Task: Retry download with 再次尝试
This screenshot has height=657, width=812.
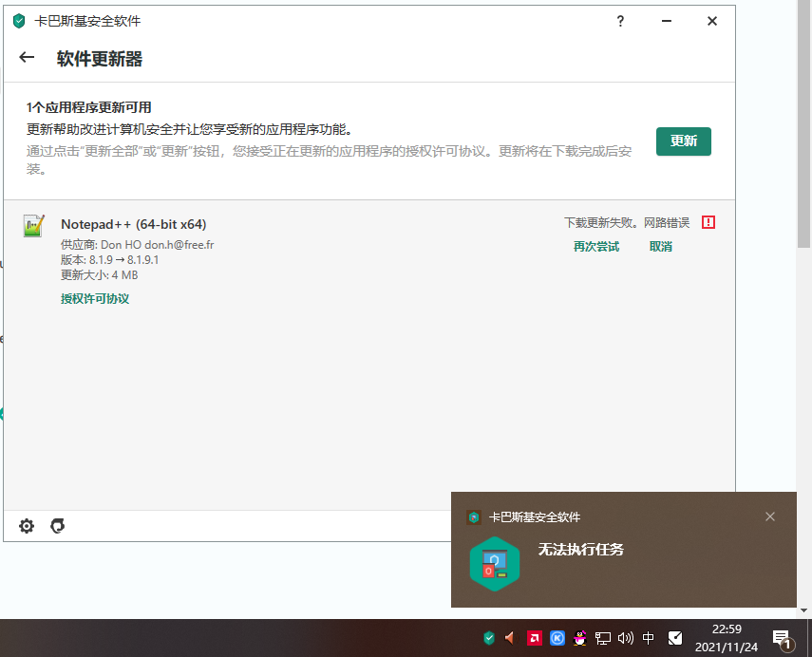Action: coord(596,247)
